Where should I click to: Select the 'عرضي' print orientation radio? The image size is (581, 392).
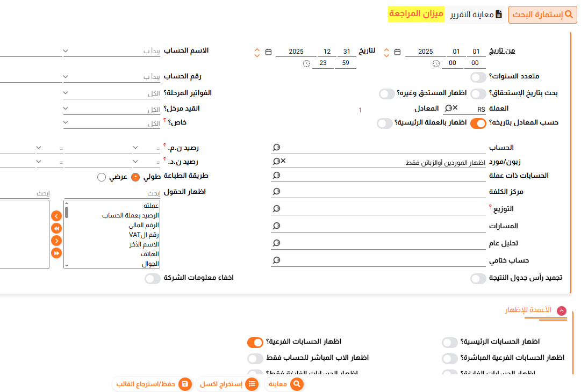coord(102,177)
